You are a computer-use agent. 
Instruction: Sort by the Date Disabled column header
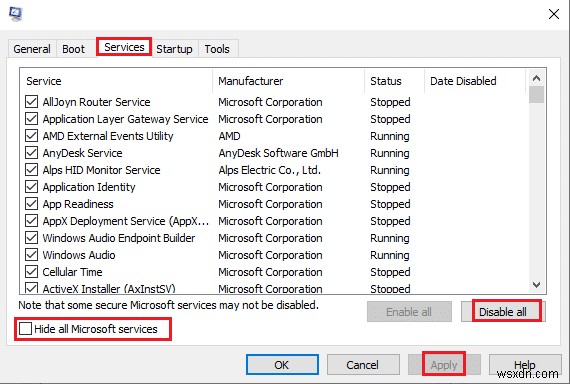click(x=475, y=81)
